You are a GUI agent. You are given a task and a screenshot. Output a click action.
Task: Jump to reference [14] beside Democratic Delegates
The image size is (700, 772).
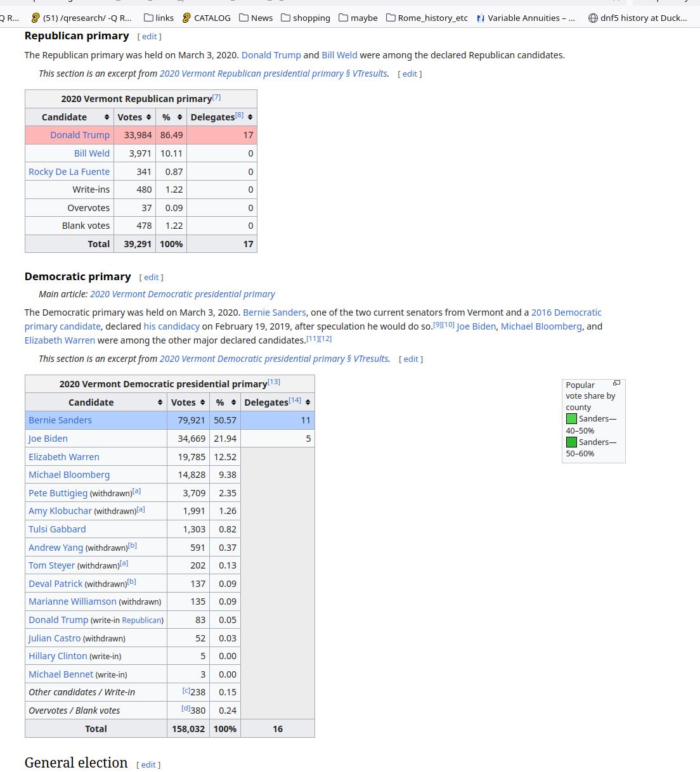(295, 401)
